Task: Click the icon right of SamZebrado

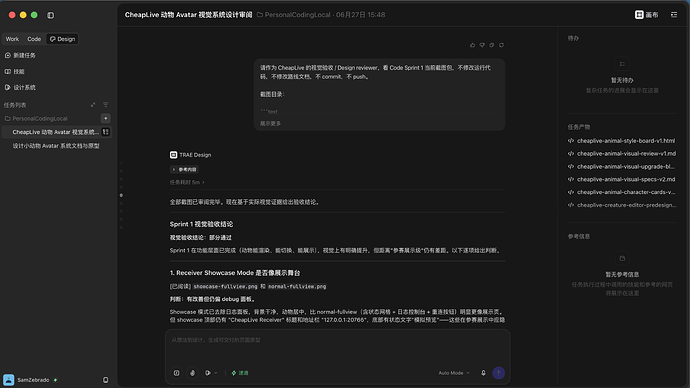Action: click(106, 380)
